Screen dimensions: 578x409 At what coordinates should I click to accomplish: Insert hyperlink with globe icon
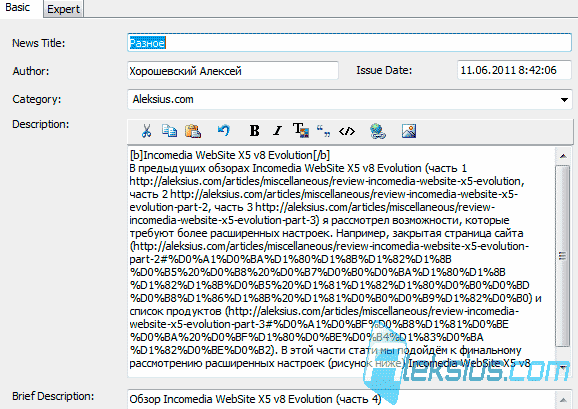378,131
